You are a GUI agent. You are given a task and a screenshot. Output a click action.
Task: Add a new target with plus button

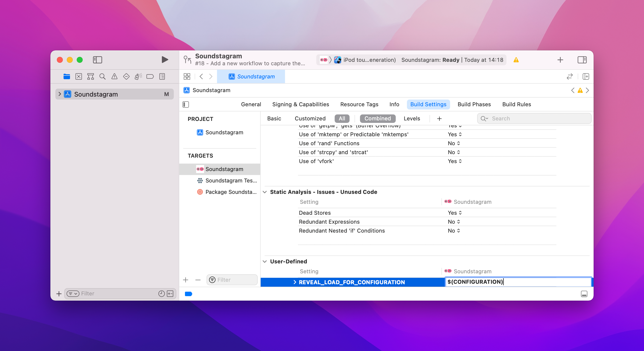[x=185, y=280]
